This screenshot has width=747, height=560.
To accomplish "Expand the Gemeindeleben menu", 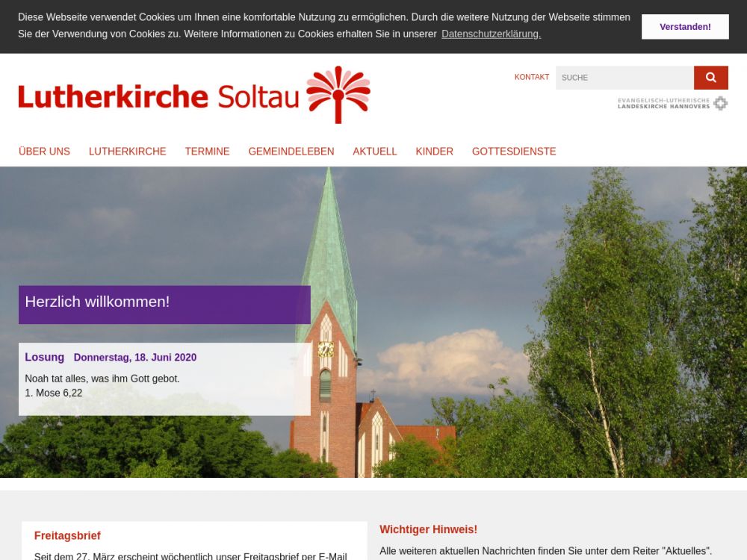I will tap(291, 152).
